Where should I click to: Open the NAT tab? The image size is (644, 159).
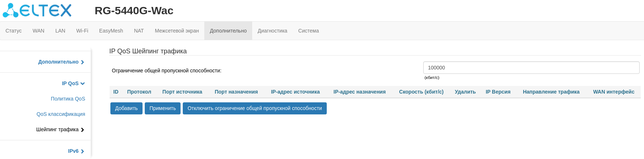(139, 31)
